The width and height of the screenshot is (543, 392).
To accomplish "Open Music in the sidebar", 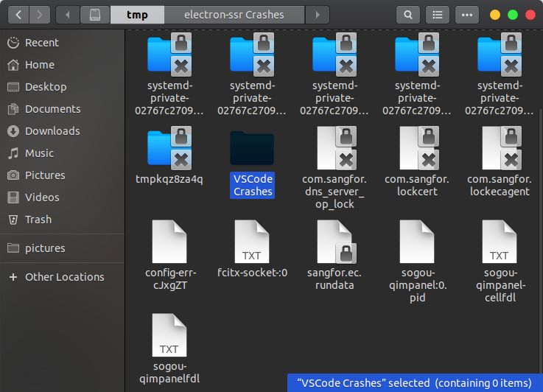I will 63,153.
